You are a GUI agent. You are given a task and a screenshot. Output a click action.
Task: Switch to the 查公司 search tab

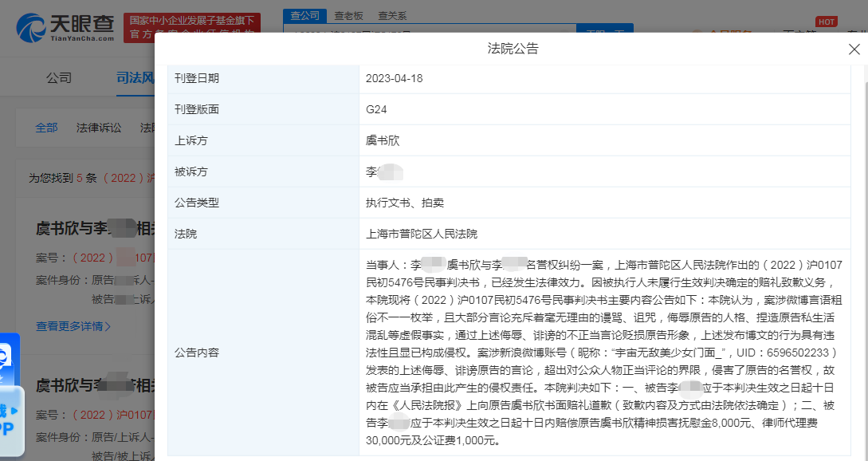[304, 15]
